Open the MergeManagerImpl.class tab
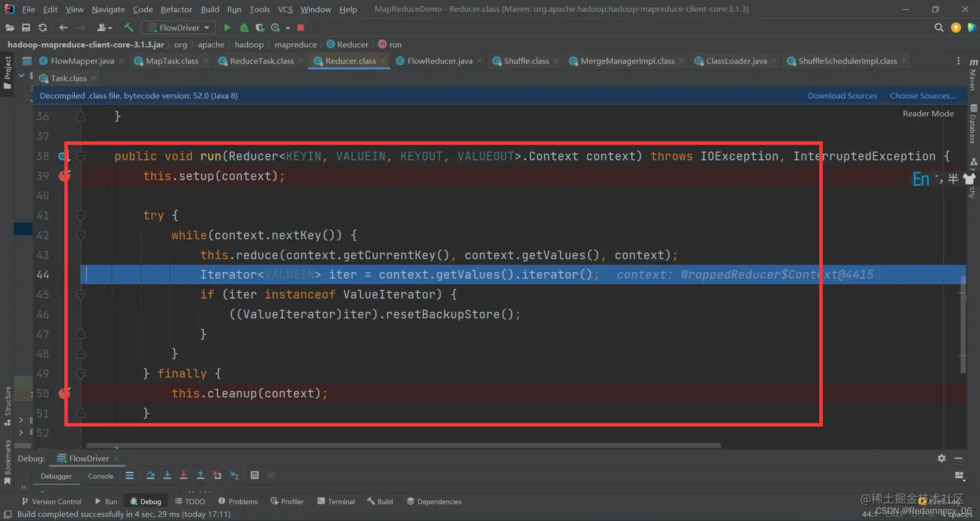 (x=627, y=61)
